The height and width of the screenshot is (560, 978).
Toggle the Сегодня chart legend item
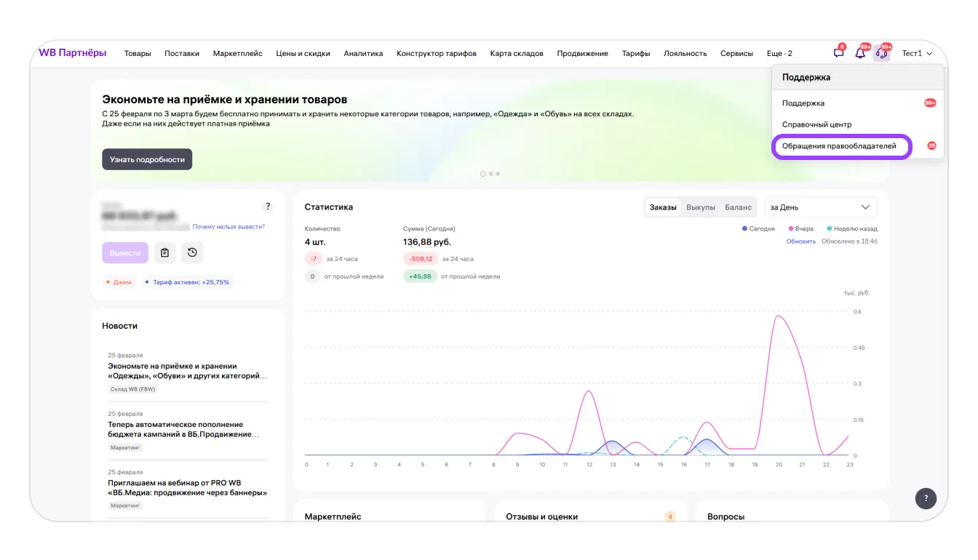click(x=758, y=228)
